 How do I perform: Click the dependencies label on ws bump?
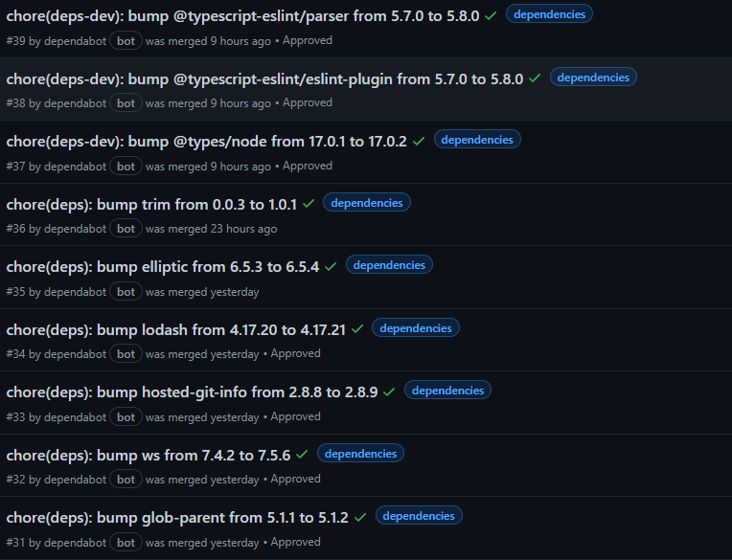[x=360, y=454]
